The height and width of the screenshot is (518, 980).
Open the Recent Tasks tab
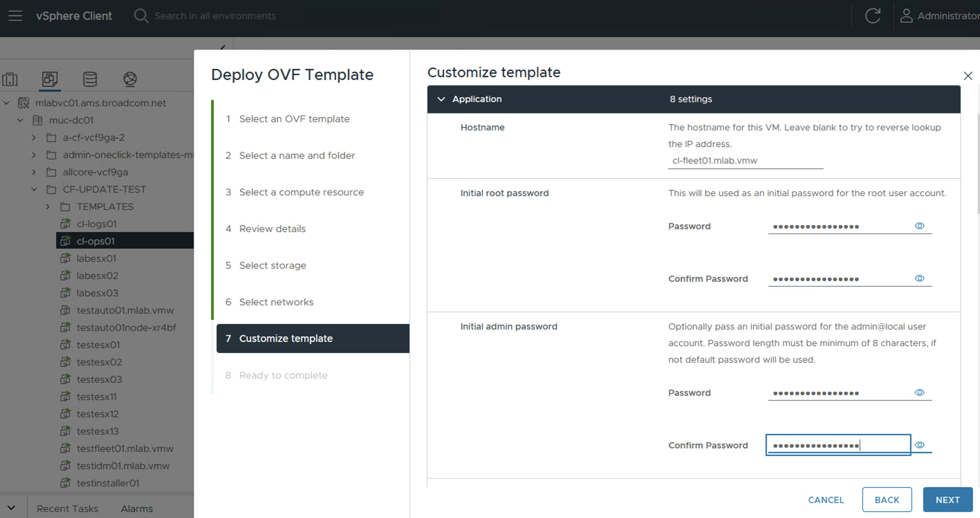click(67, 509)
